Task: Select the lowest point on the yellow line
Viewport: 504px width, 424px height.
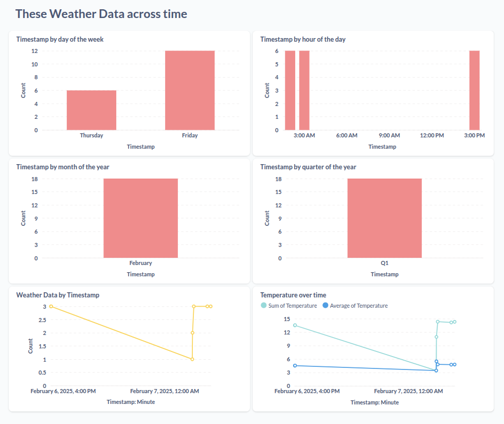Action: [192, 359]
